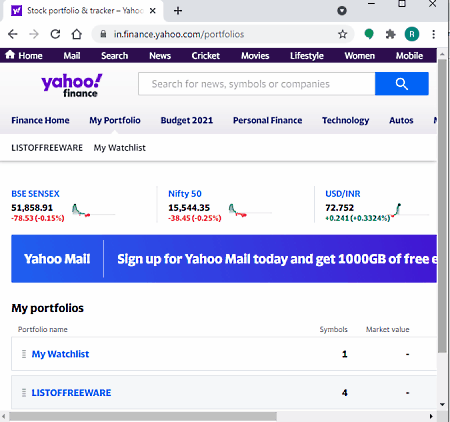Viewport: 450px width, 422px height.
Task: Click the drag handle beside LISTOFFREEWARE
Action: [x=24, y=393]
